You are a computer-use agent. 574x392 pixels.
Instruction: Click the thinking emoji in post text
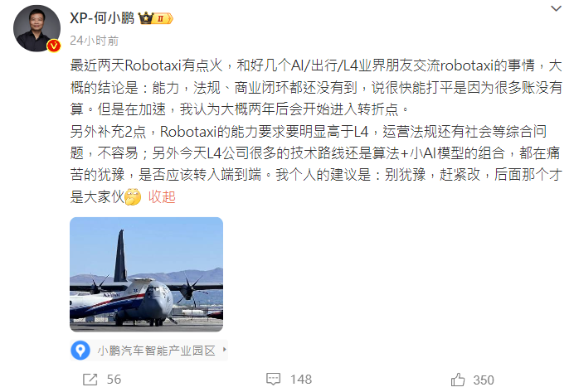point(133,196)
